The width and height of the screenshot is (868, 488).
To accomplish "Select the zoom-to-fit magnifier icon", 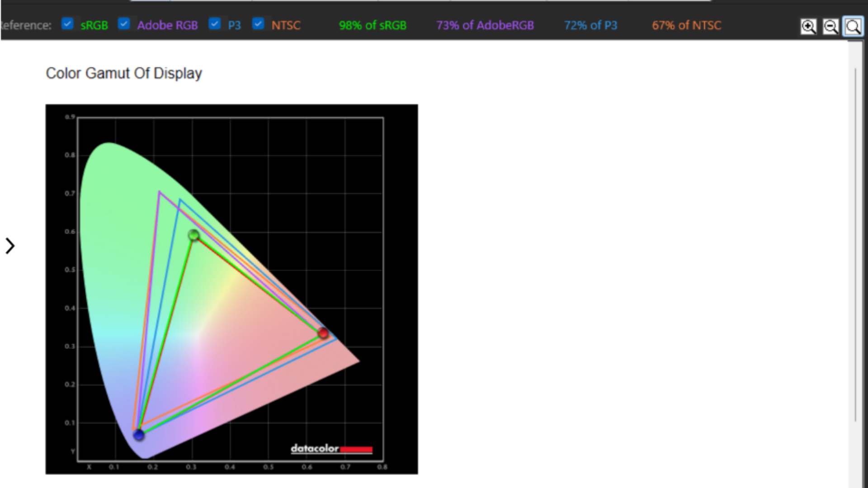I will (x=853, y=27).
